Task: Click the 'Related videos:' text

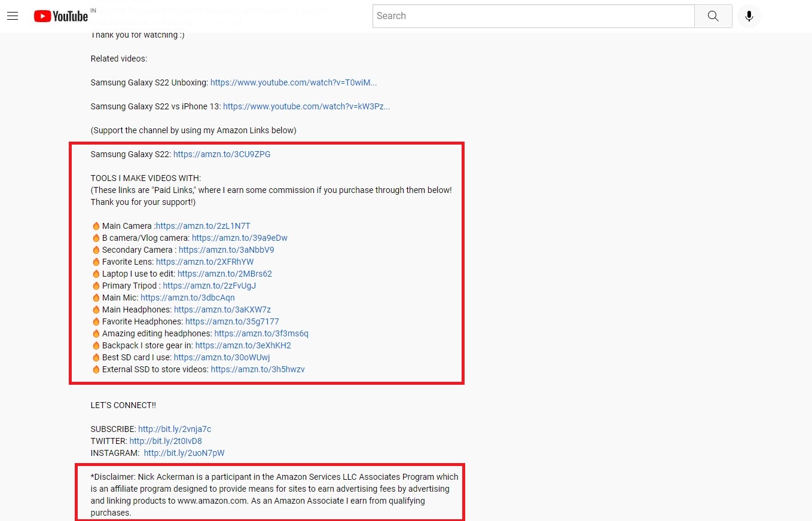Action: point(119,59)
